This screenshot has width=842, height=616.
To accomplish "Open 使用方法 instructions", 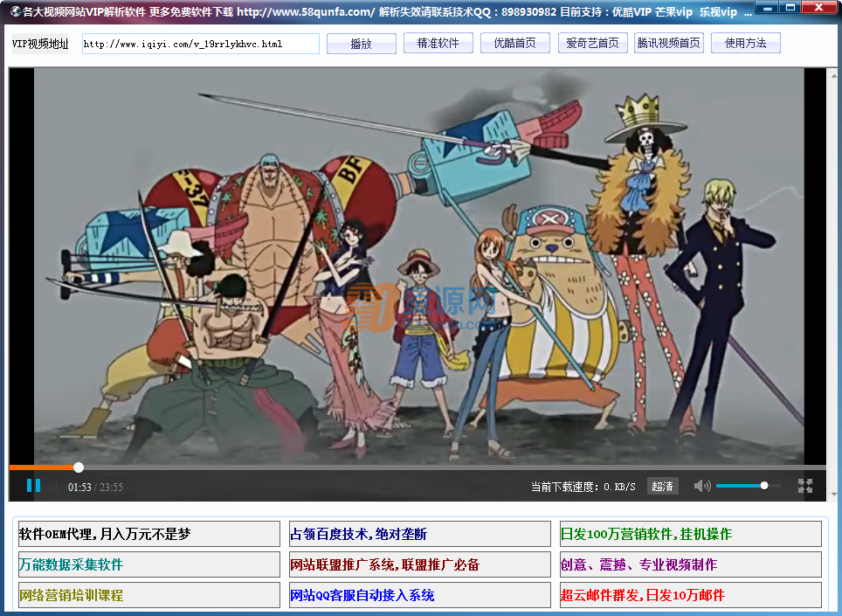I will pos(745,44).
